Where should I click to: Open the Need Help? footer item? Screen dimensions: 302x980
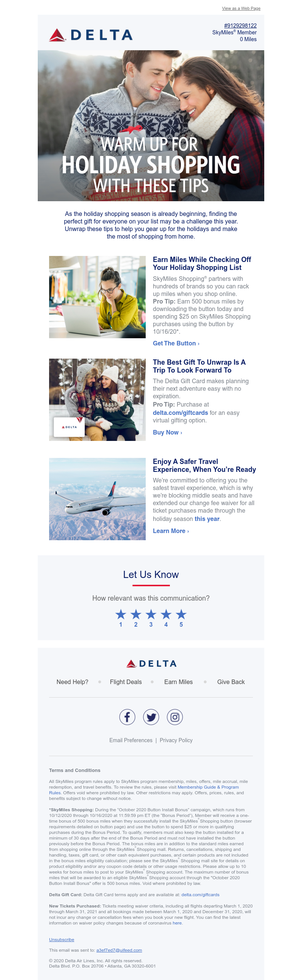(72, 682)
